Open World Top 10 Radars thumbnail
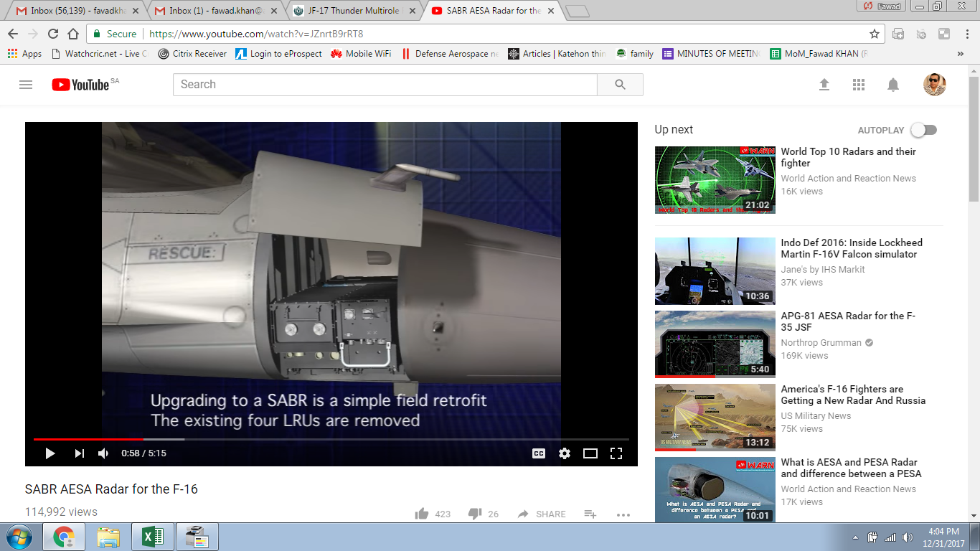 [x=715, y=180]
